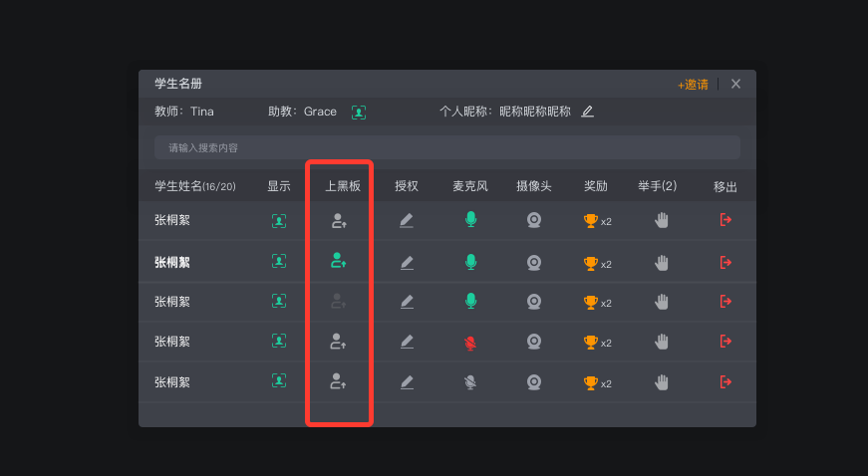Click raise-hand icon in the bold-named row
This screenshot has height=476, width=868.
662,263
